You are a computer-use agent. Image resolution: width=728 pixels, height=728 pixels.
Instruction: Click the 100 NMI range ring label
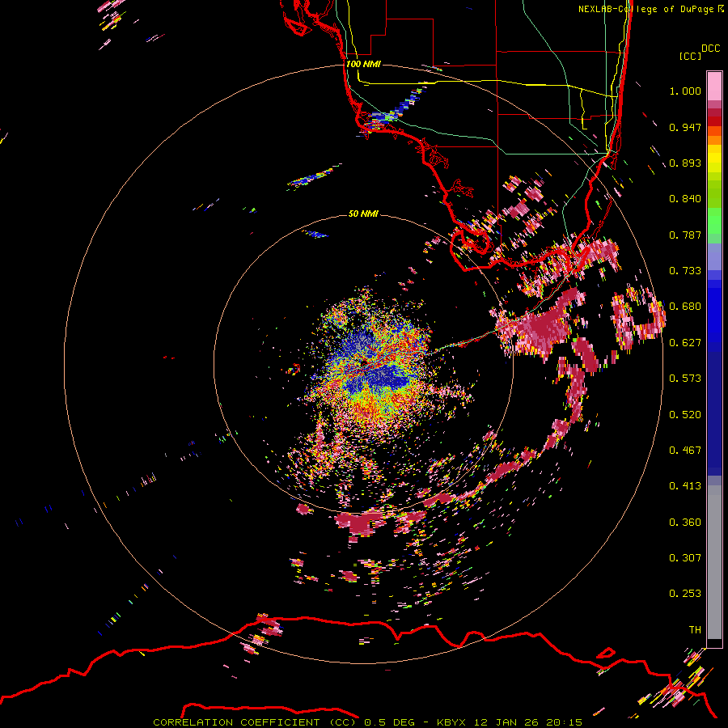pos(363,64)
